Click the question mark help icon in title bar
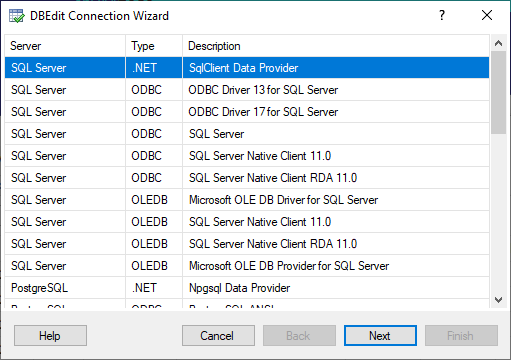Screen dimensions: 511x360 tap(442, 15)
